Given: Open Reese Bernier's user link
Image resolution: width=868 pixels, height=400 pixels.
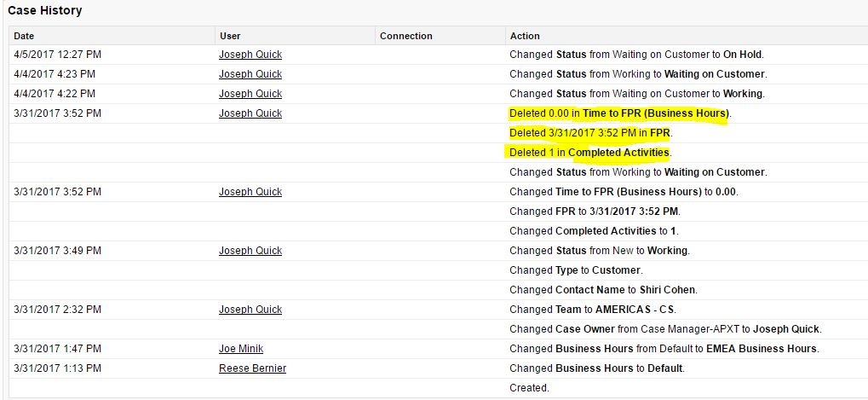Looking at the screenshot, I should pyautogui.click(x=252, y=368).
